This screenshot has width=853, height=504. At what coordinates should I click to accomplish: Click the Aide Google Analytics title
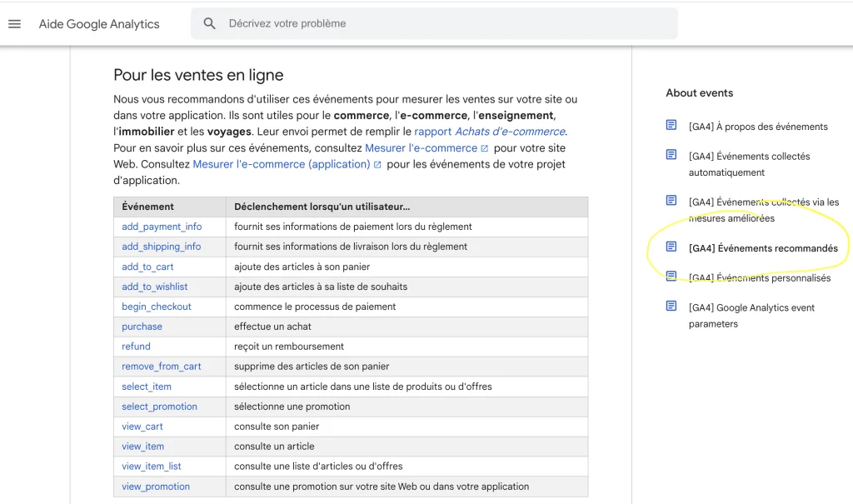click(x=99, y=24)
